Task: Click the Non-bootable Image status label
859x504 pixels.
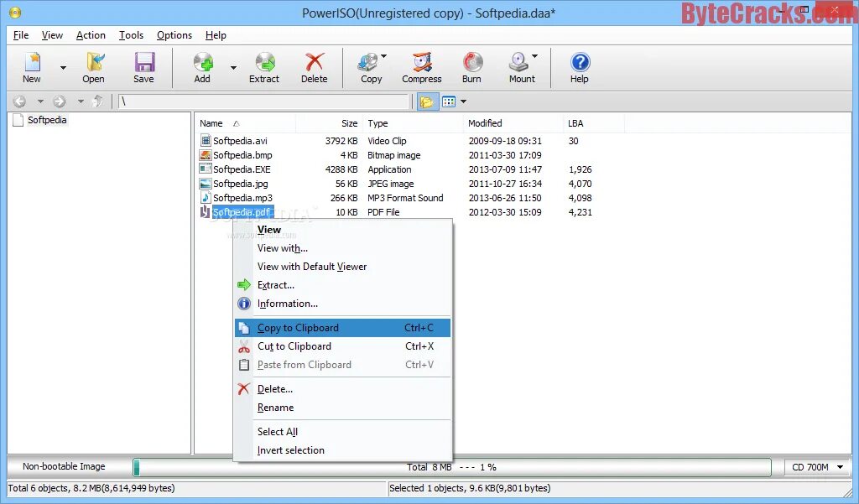Action: (64, 466)
